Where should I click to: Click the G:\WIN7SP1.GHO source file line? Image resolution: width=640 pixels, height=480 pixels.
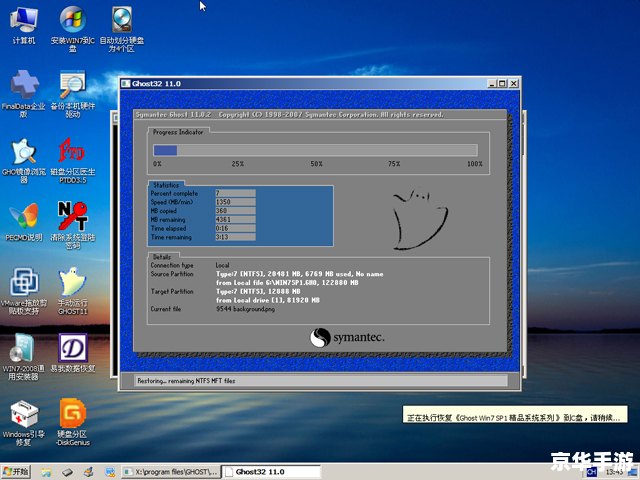click(287, 282)
